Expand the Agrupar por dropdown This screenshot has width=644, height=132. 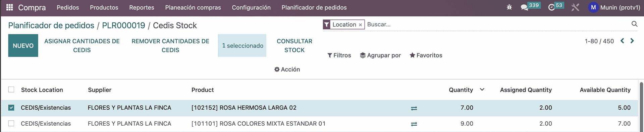(380, 55)
